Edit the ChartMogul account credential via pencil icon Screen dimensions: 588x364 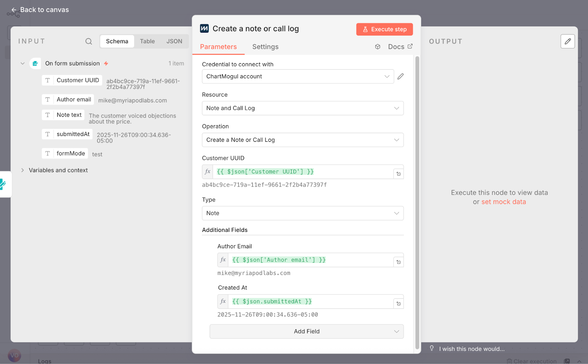[x=400, y=76]
